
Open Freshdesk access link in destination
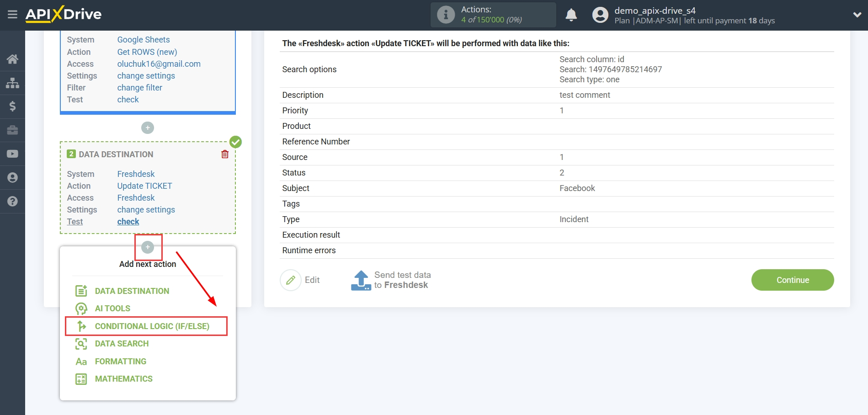point(136,198)
